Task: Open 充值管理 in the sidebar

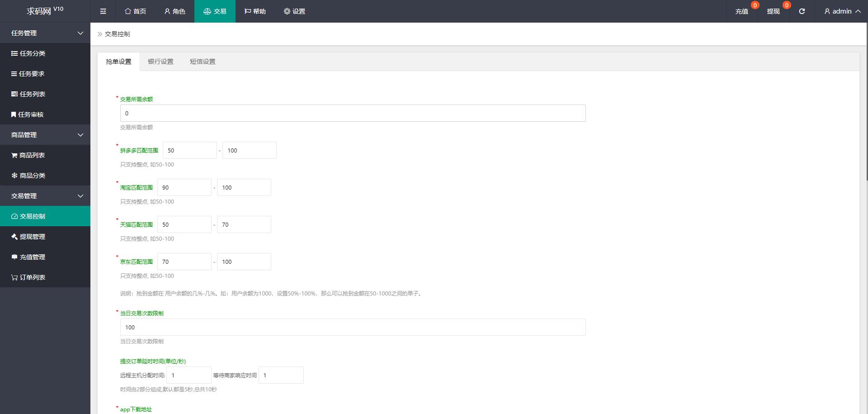Action: (x=45, y=257)
